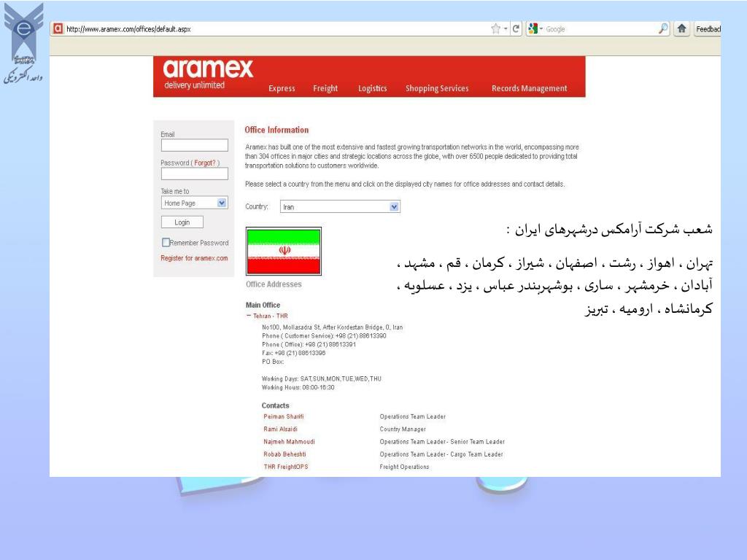Click the aramex logo
Image resolution: width=747 pixels, height=560 pixels.
click(x=208, y=74)
